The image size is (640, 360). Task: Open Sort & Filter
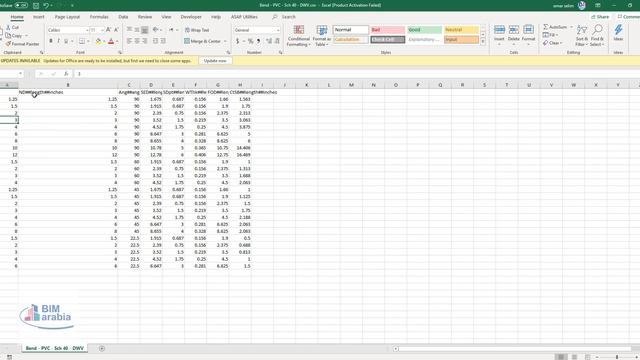582,35
